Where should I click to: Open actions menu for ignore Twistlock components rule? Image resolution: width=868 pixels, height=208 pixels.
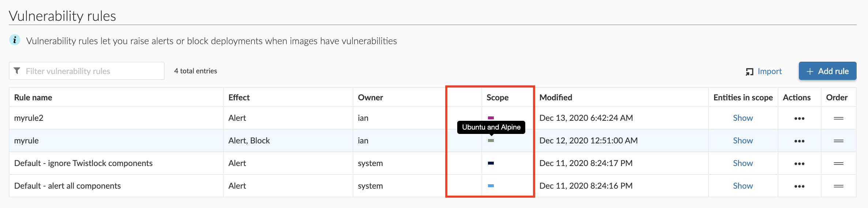(799, 163)
